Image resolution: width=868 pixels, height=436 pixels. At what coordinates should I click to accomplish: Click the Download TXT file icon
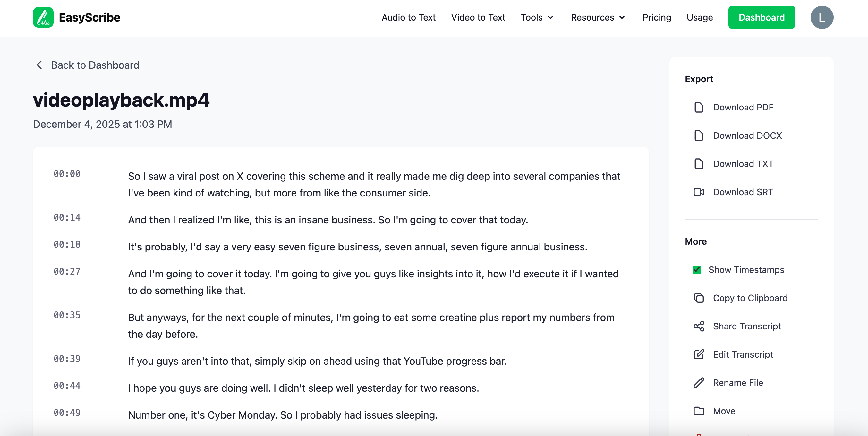(699, 164)
